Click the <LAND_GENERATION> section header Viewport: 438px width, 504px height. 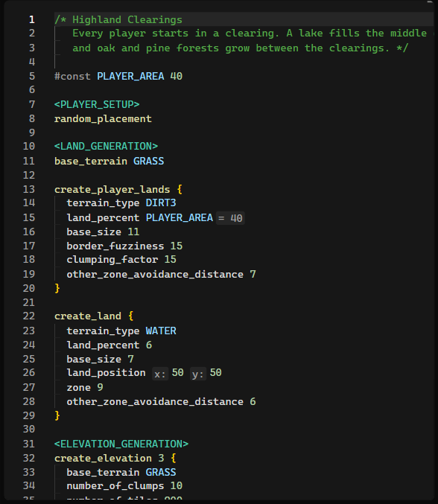point(106,146)
